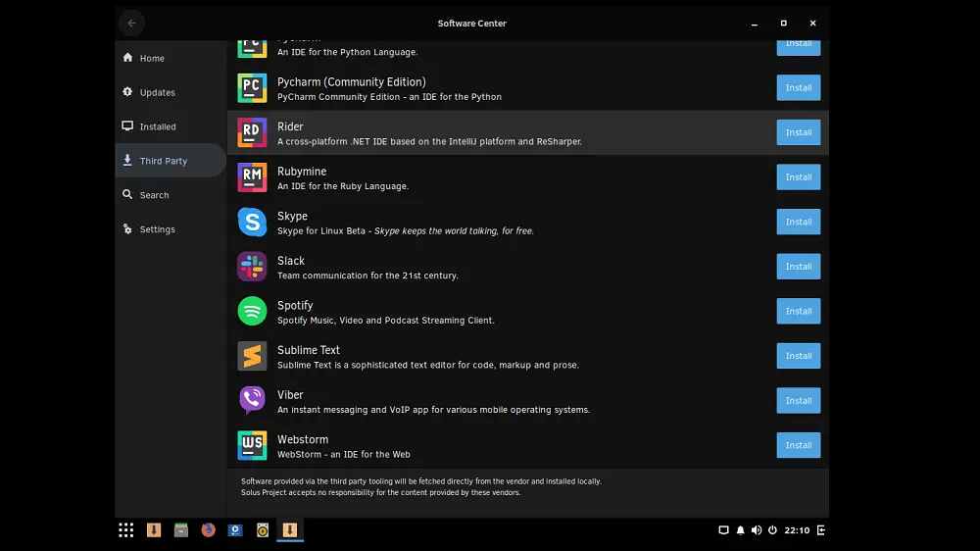Install Rubymine
This screenshot has height=551, width=980.
pyautogui.click(x=798, y=177)
